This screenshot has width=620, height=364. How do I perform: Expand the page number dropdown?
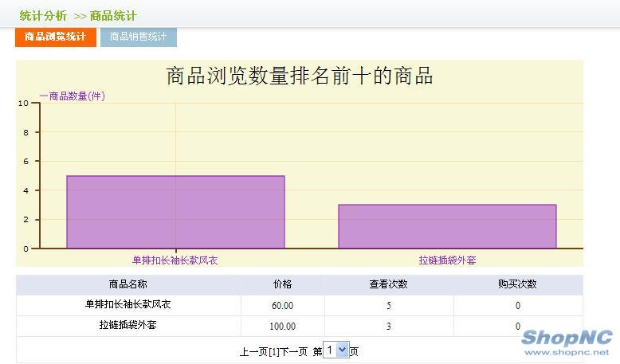coord(338,350)
